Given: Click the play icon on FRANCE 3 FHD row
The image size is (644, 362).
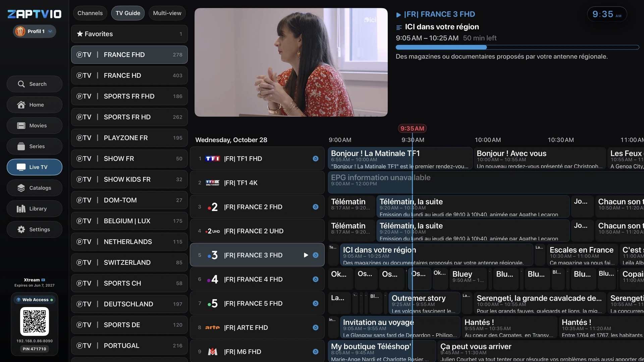Looking at the screenshot, I should point(306,255).
